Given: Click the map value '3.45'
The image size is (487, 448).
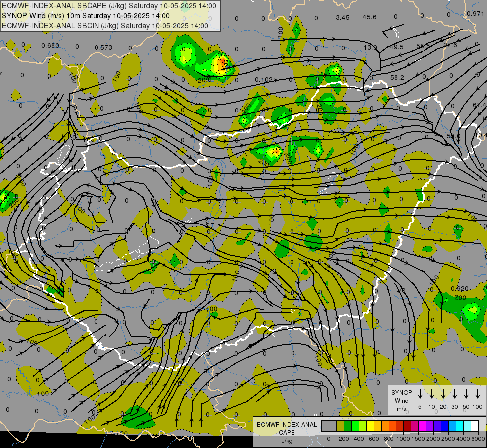Looking at the screenshot, I should click(343, 18).
